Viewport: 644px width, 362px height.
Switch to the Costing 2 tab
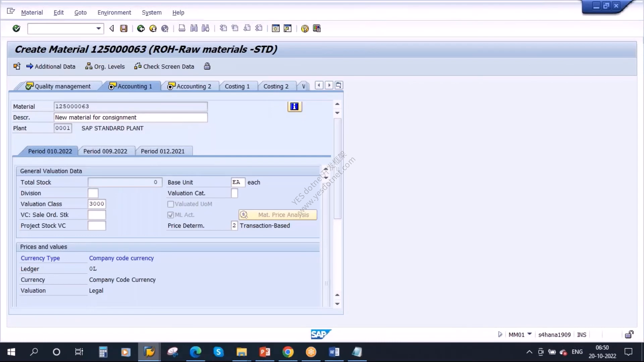[x=276, y=86]
